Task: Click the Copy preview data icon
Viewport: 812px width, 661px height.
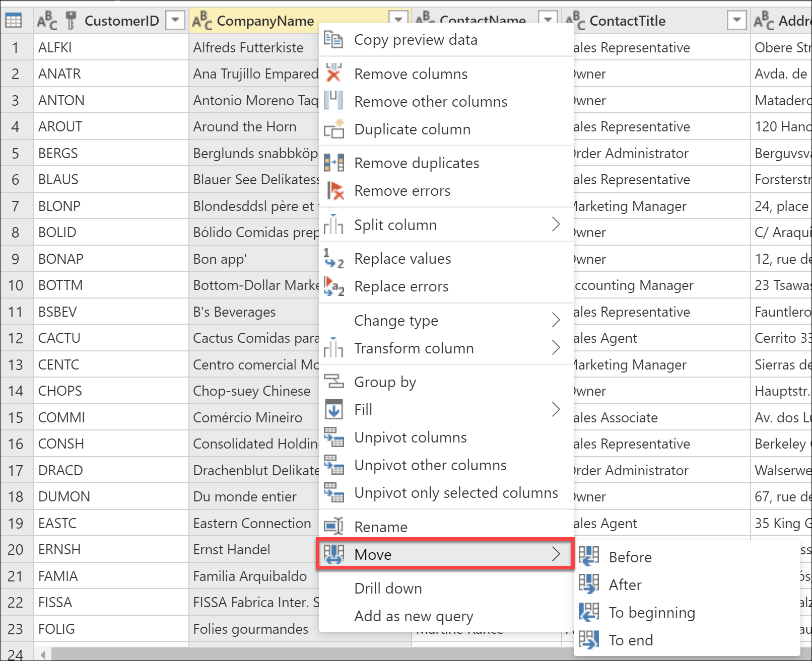Action: click(x=333, y=39)
